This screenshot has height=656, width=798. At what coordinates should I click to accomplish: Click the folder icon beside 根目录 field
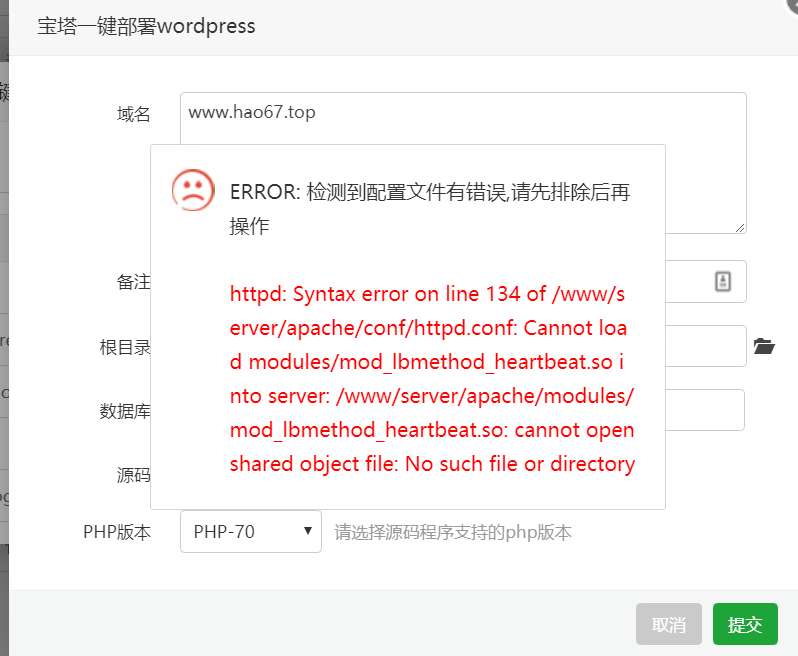click(x=764, y=346)
